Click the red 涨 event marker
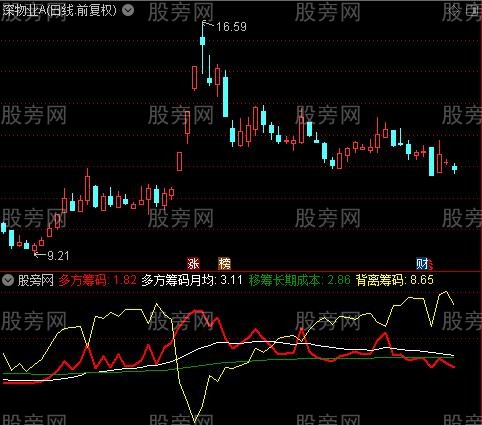Screen dimensions: 482x425 point(193,264)
